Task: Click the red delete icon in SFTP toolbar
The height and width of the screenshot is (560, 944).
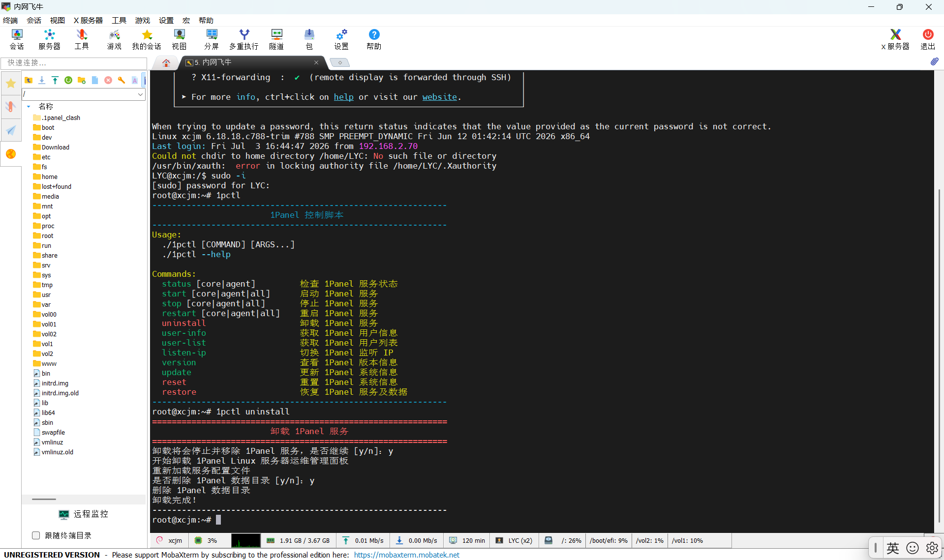Action: [x=108, y=80]
